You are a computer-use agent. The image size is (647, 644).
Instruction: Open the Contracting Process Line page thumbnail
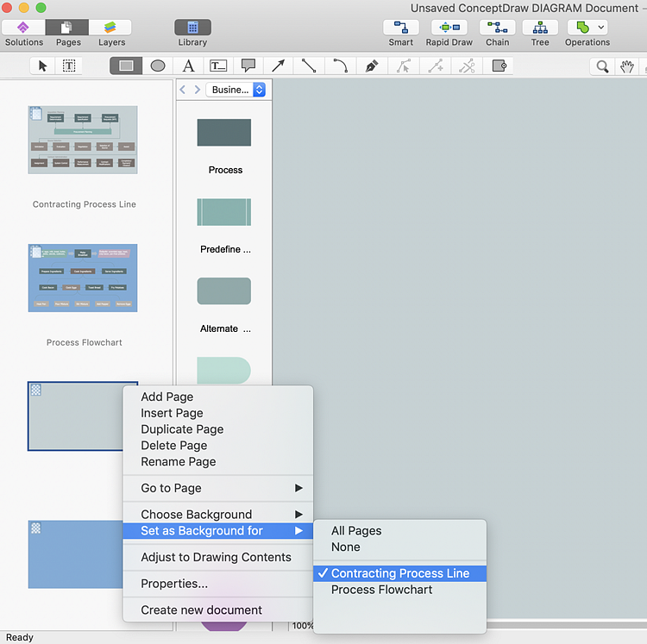(83, 140)
